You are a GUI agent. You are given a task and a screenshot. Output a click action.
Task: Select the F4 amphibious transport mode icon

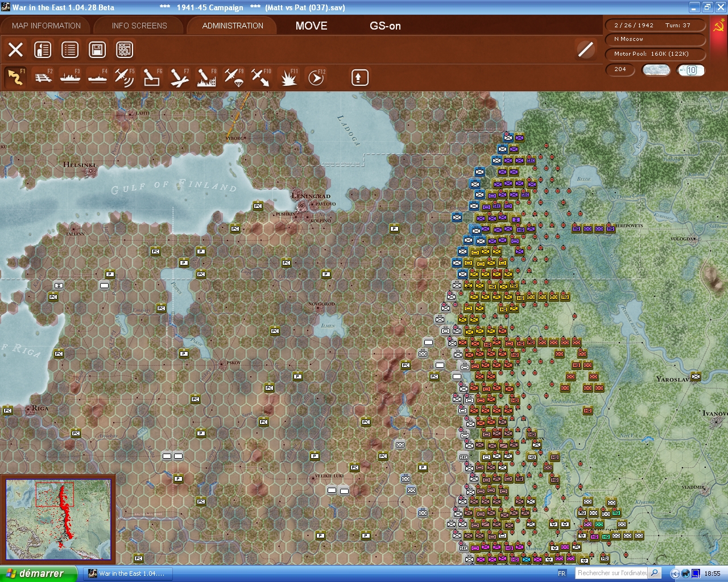click(97, 77)
